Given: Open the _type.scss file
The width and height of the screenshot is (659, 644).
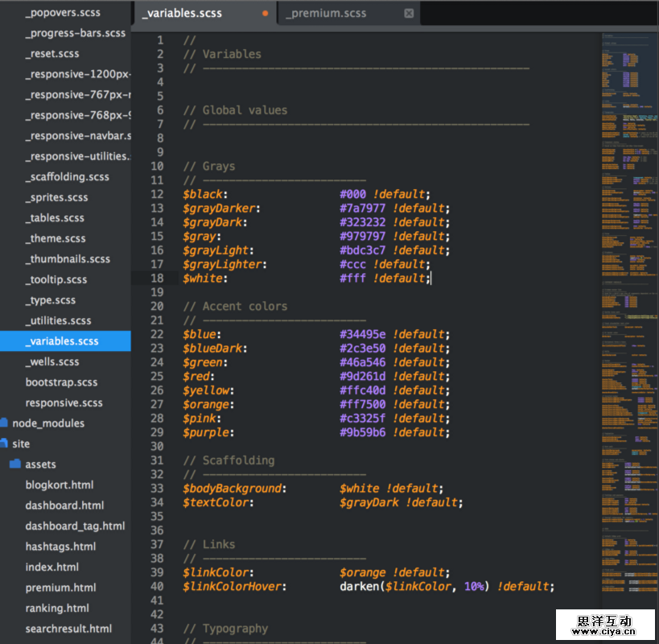Looking at the screenshot, I should click(51, 300).
